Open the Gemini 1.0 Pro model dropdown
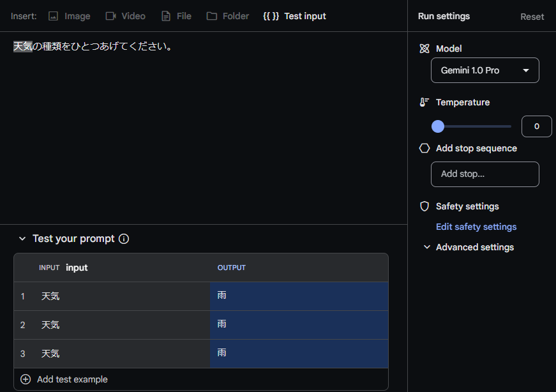 [x=485, y=70]
